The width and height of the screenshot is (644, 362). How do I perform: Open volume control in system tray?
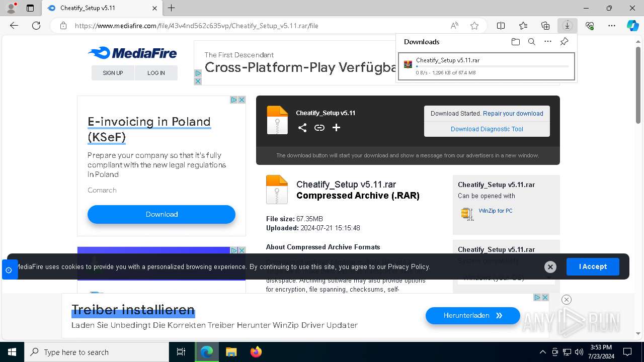[579, 352]
